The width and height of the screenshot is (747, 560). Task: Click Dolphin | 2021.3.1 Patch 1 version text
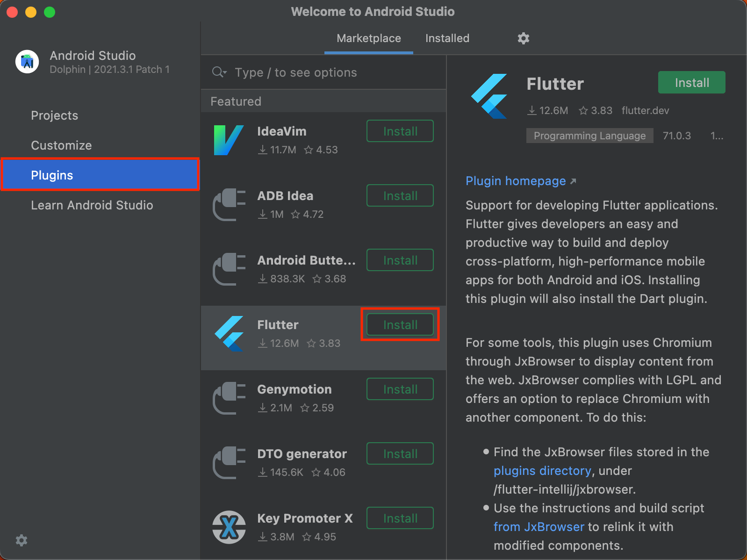click(109, 70)
